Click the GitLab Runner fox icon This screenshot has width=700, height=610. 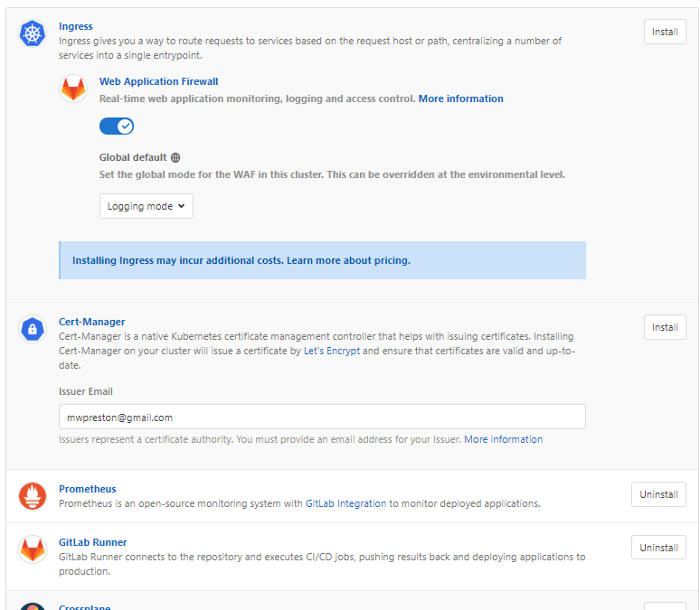click(33, 549)
